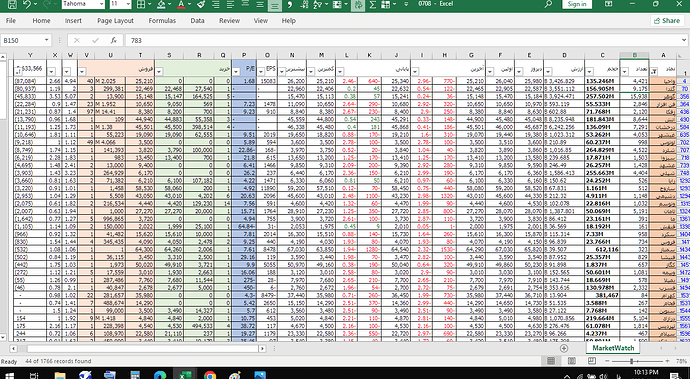Open Ribbon Display Options icon
Viewport: 690px width, 379px height.
(609, 4)
